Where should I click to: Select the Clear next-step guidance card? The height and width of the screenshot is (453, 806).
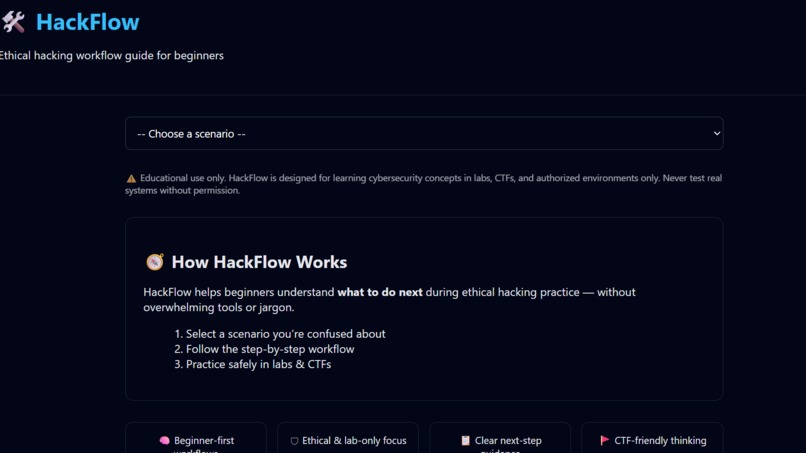[500, 438]
